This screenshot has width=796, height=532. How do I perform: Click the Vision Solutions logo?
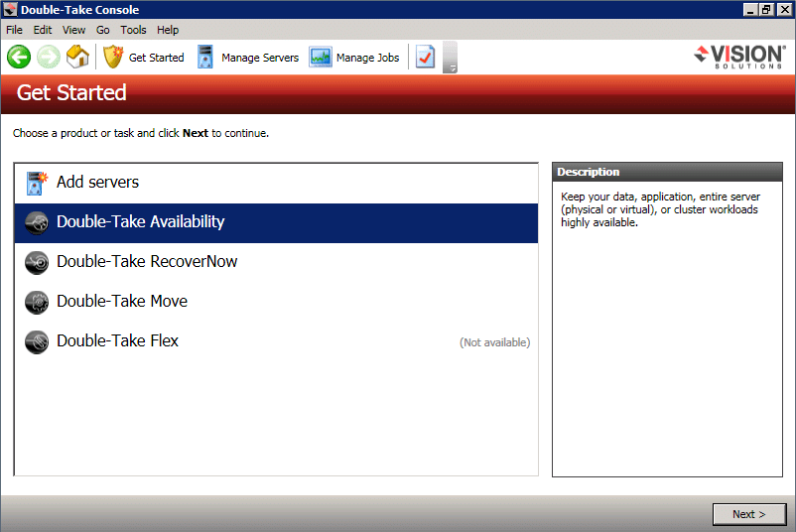(739, 57)
